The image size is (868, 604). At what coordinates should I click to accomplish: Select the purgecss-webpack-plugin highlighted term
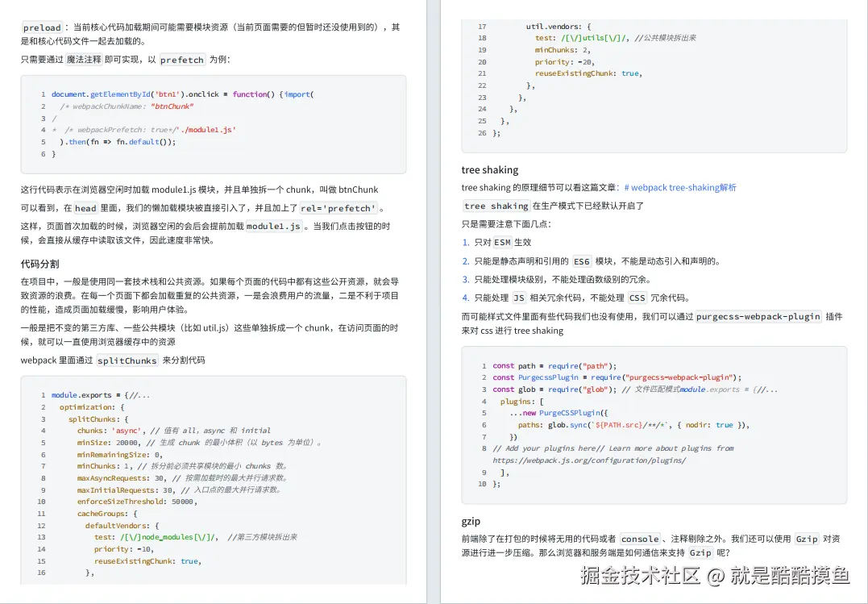pyautogui.click(x=758, y=316)
